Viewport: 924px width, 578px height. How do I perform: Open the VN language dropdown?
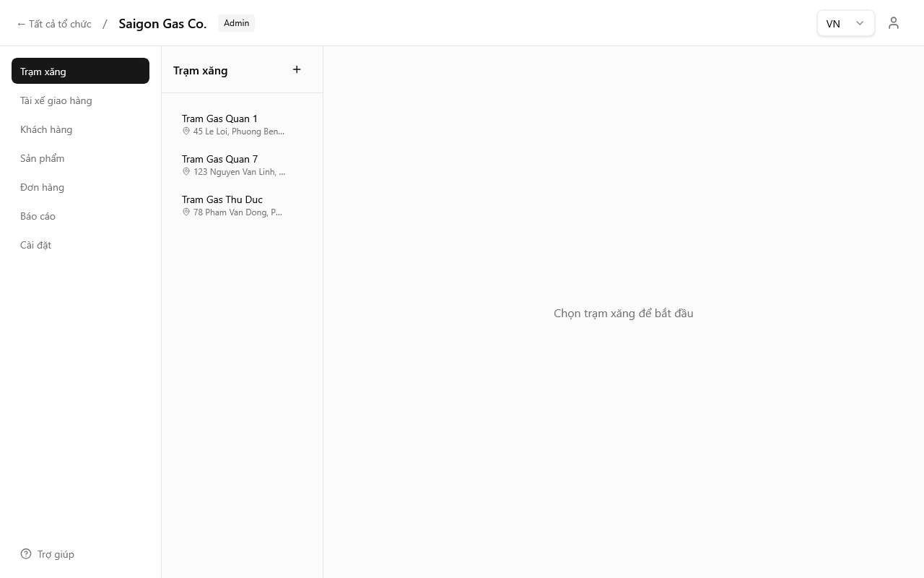[x=845, y=23]
